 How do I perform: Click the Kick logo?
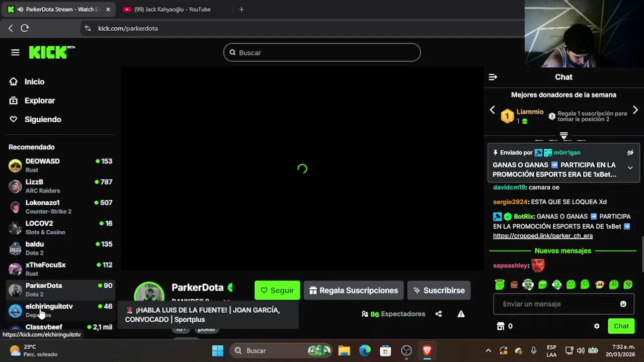52,52
